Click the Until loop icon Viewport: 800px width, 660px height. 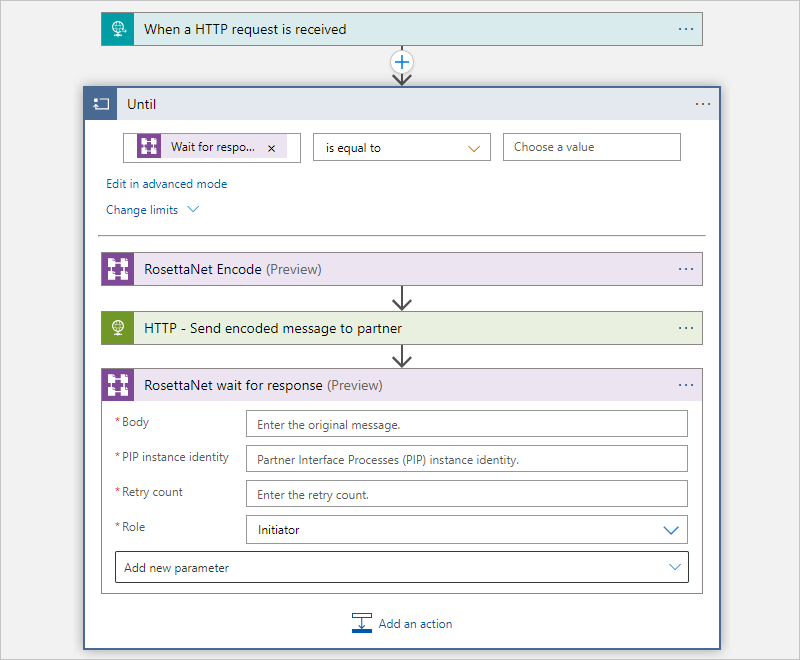(x=101, y=104)
